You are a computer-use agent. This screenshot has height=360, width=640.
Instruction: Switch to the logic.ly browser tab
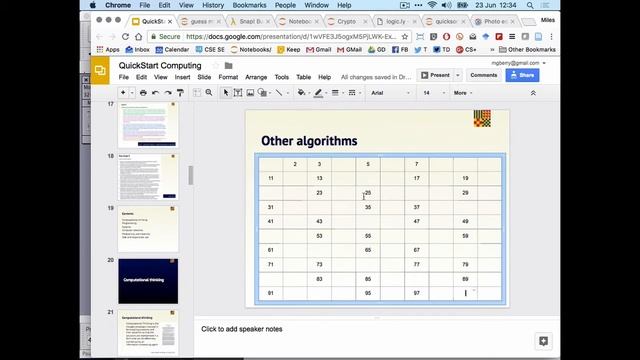396,21
